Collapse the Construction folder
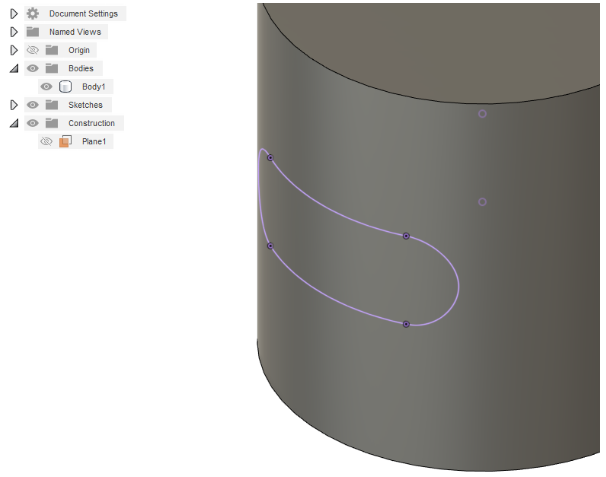The height and width of the screenshot is (477, 606). 14,123
